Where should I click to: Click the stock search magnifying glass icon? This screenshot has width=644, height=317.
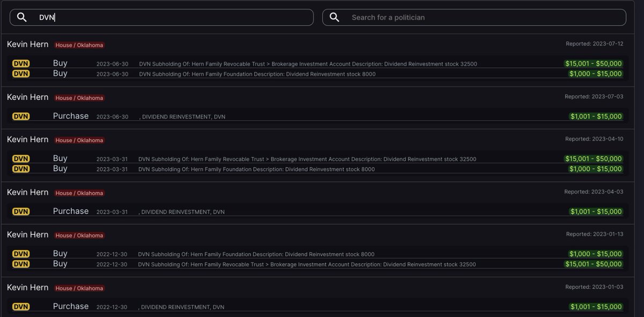[x=21, y=17]
